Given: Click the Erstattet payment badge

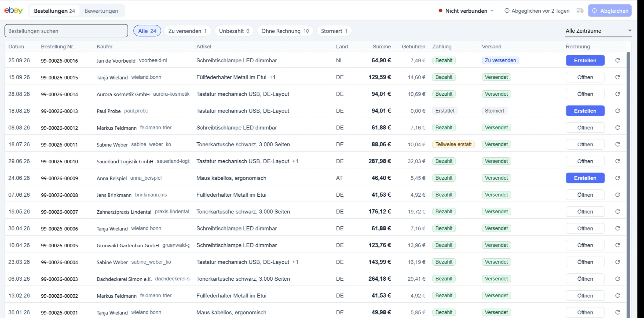Looking at the screenshot, I should (x=445, y=111).
